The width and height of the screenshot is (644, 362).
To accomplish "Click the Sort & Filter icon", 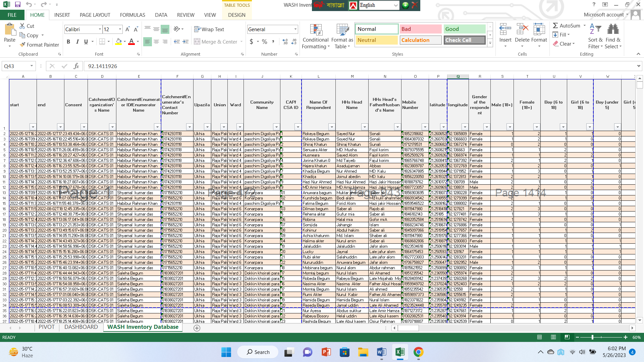I will click(595, 29).
